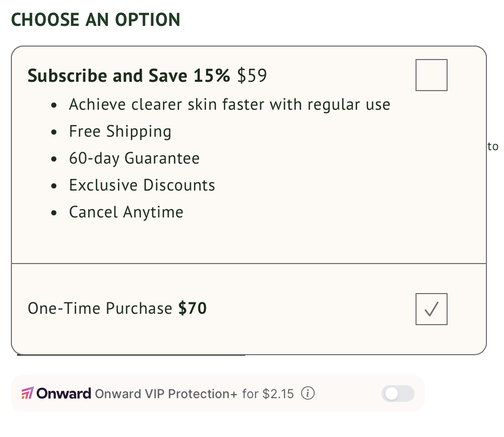
Task: Click "Achieve clearer skin faster" bullet text
Action: pyautogui.click(x=229, y=105)
